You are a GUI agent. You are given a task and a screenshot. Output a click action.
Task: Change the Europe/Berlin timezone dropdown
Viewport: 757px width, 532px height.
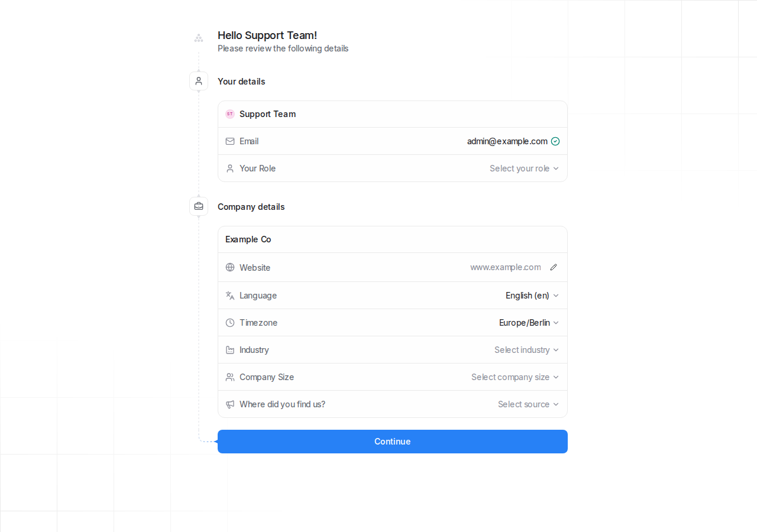coord(529,323)
